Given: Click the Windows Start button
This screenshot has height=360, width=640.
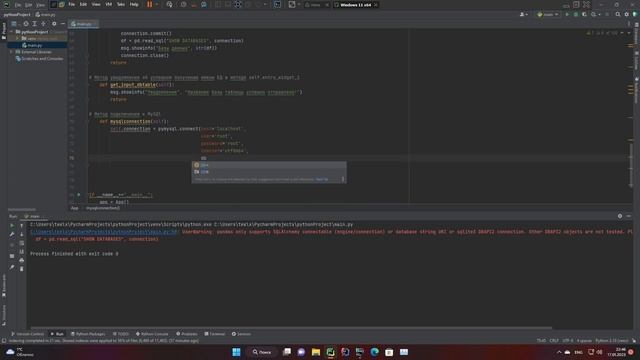Looking at the screenshot, I should pyautogui.click(x=236, y=352).
